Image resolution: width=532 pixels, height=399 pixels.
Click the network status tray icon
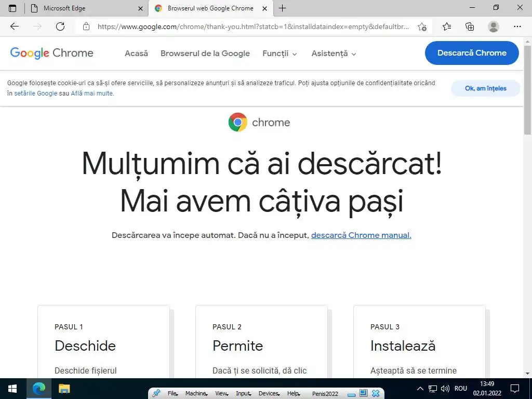click(x=433, y=389)
